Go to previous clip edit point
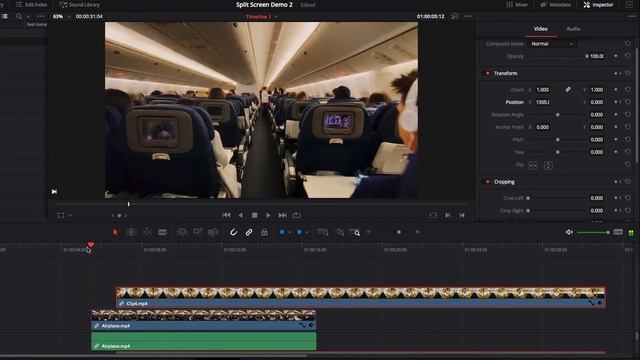This screenshot has width=640, height=360. pos(462,215)
